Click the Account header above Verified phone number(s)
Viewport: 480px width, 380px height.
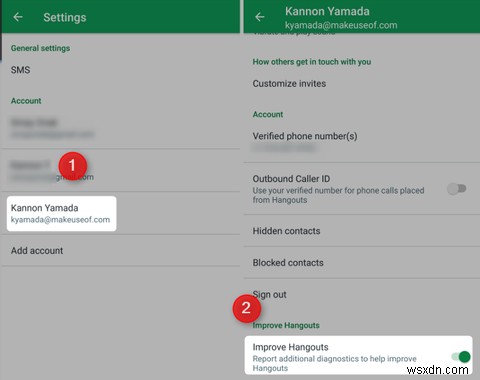pyautogui.click(x=268, y=114)
